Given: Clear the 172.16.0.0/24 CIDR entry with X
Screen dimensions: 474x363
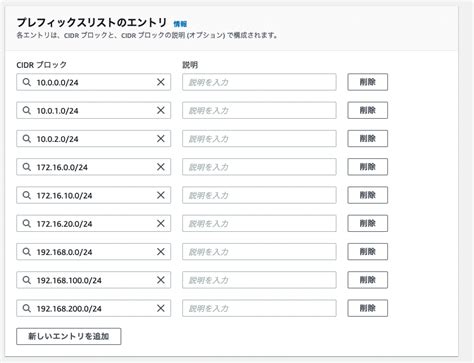Looking at the screenshot, I should [x=161, y=167].
